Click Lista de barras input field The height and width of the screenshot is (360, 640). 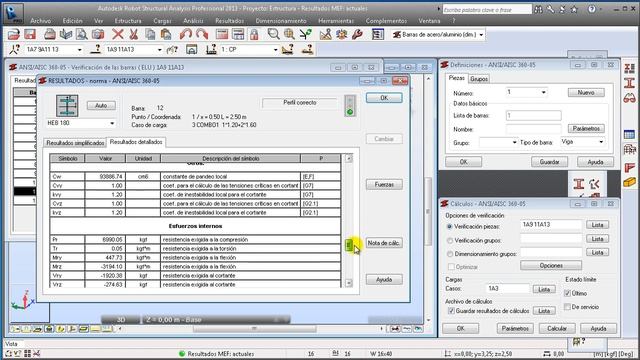pyautogui.click(x=533, y=116)
